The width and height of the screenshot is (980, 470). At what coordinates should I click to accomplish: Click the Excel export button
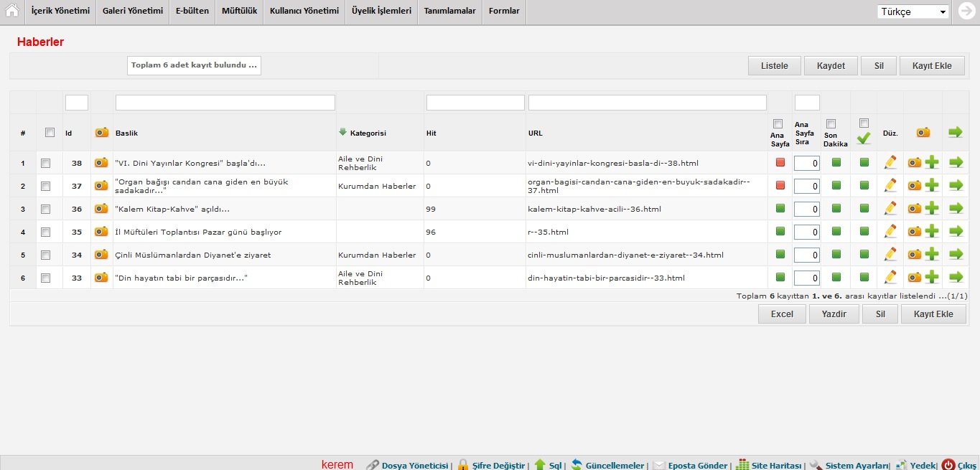click(x=782, y=314)
